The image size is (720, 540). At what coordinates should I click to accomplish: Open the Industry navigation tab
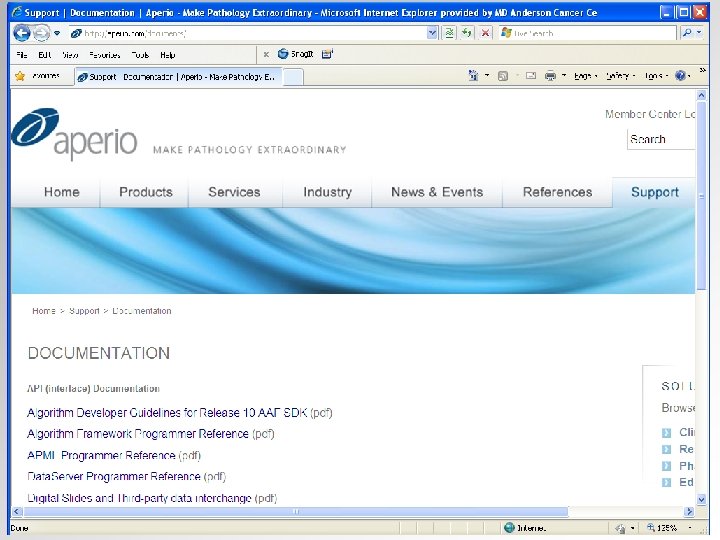tap(327, 192)
